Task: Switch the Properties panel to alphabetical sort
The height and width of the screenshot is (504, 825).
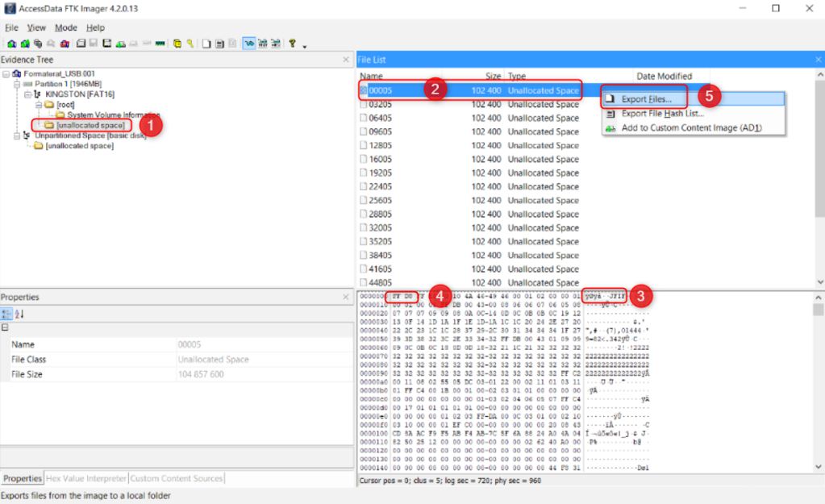Action: tap(19, 314)
